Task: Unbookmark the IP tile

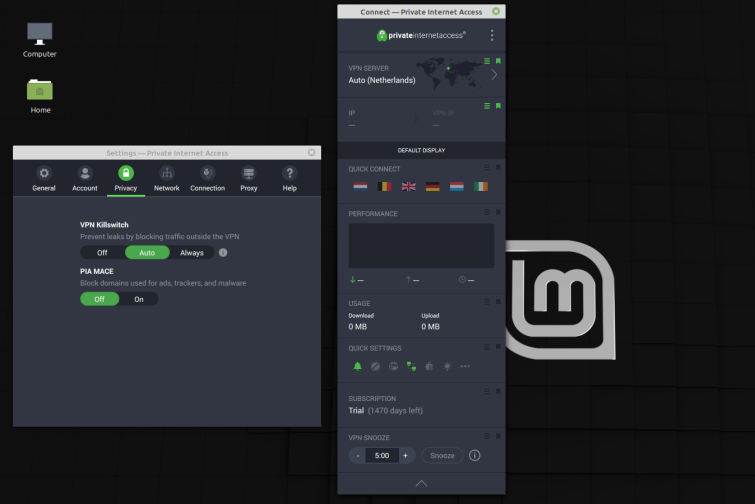Action: 498,106
